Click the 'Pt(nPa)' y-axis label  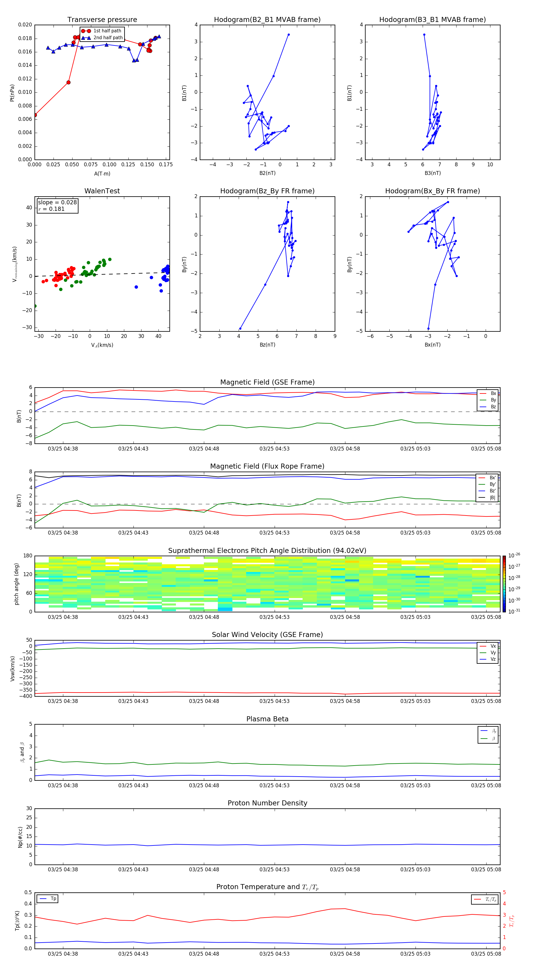(12, 92)
